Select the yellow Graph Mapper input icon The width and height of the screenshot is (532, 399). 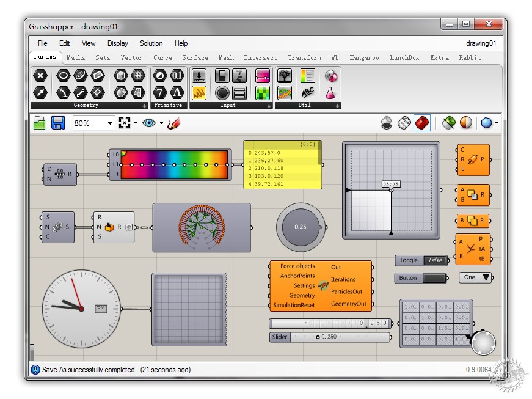pos(199,93)
